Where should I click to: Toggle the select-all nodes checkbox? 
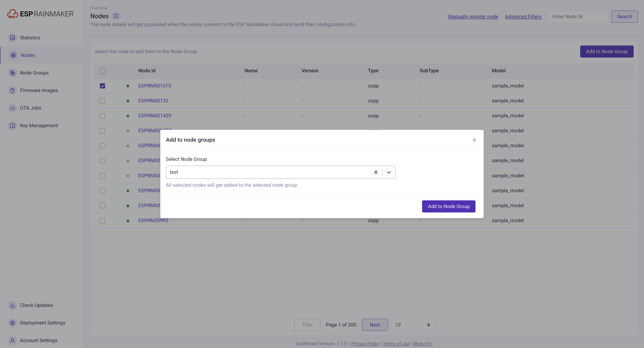point(102,71)
